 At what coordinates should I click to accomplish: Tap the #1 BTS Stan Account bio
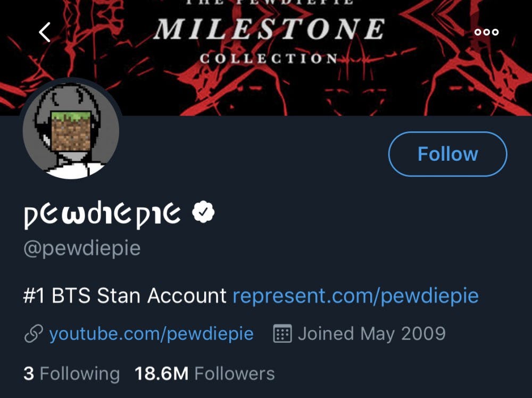124,295
